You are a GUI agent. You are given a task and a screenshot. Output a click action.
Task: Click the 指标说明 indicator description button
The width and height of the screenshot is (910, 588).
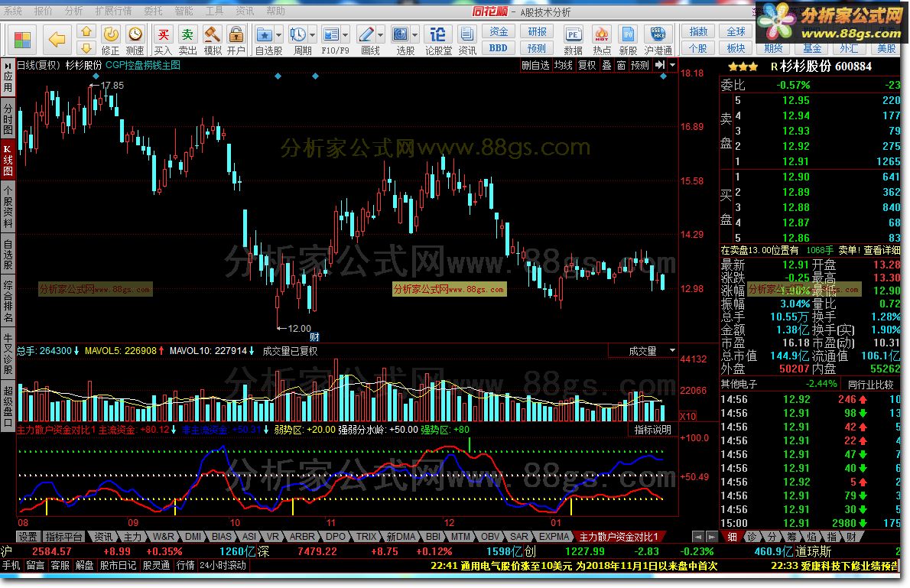pyautogui.click(x=652, y=430)
